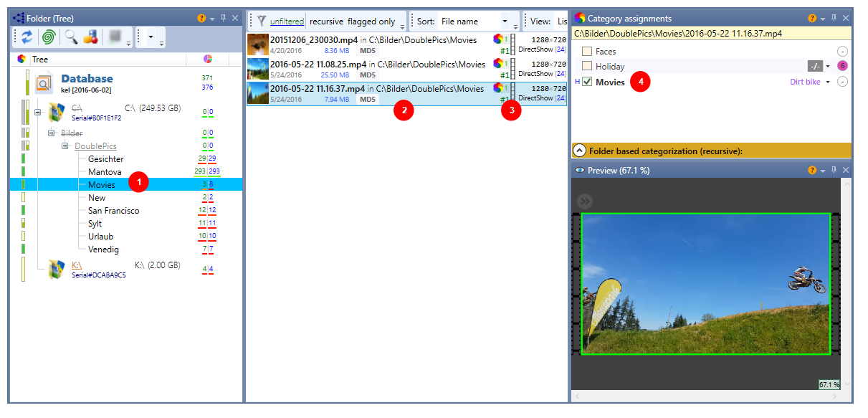
Task: Collapse the C:\ drive tree node
Action: (37, 113)
